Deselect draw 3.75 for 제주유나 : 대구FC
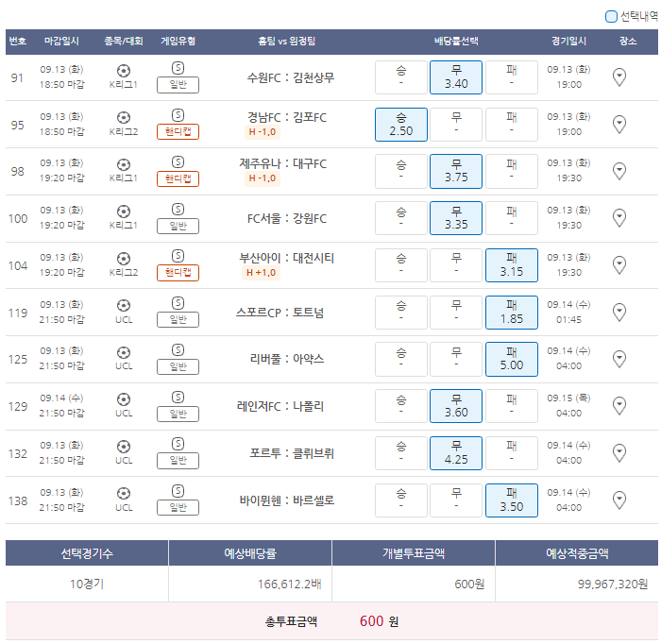This screenshot has width=661, height=644. (456, 171)
